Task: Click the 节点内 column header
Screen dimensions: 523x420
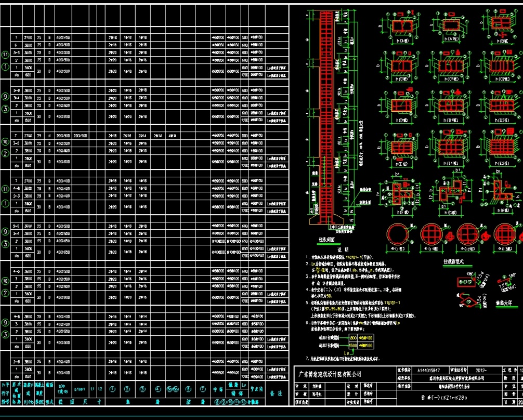Action: click(x=256, y=389)
